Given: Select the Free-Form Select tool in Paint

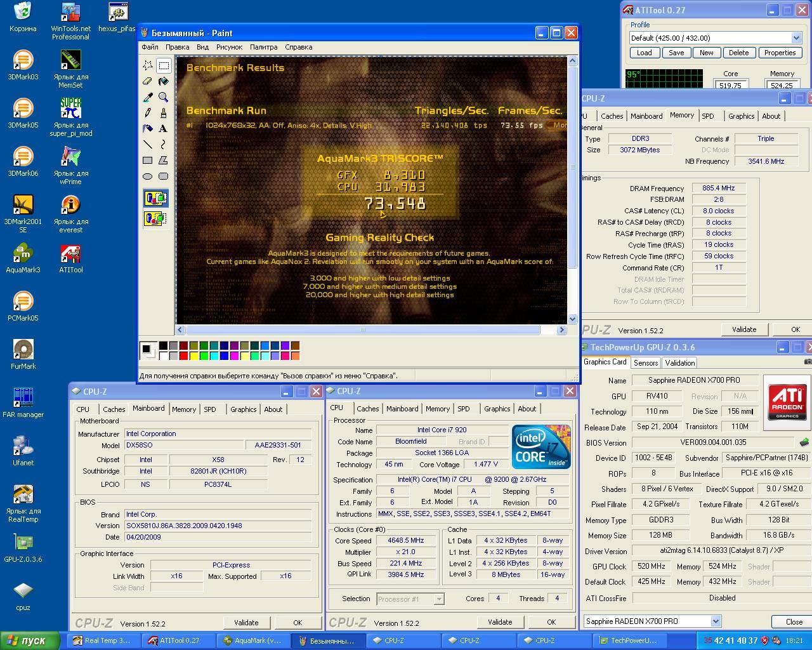Looking at the screenshot, I should [x=148, y=65].
